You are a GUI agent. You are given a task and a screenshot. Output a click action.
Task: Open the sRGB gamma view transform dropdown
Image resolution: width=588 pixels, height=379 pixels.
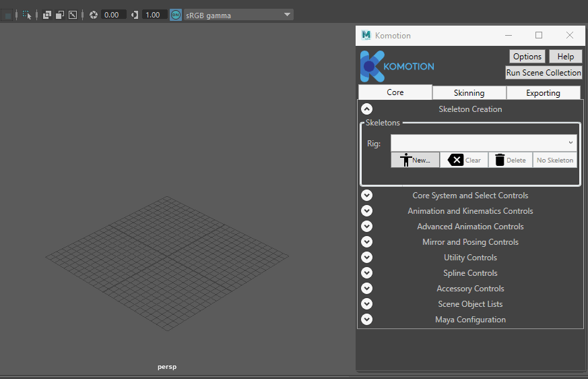[x=238, y=15]
